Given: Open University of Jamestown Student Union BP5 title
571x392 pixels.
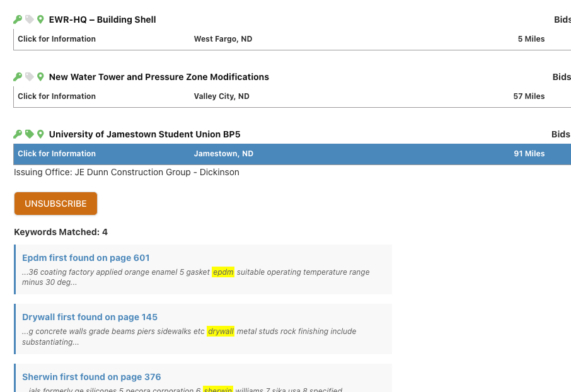Looking at the screenshot, I should tap(144, 134).
